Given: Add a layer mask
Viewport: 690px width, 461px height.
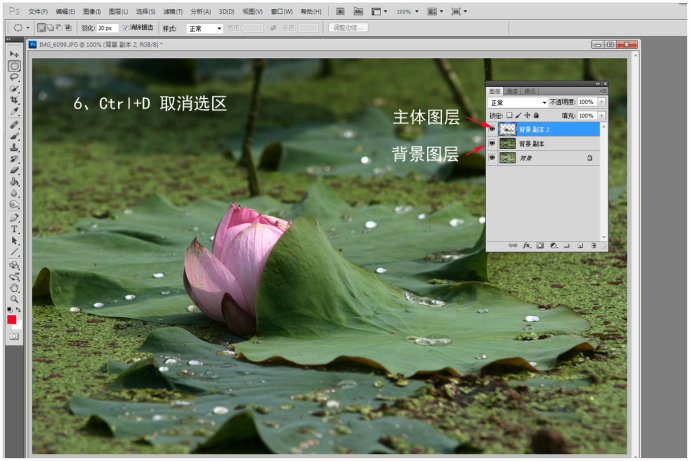Looking at the screenshot, I should point(540,245).
